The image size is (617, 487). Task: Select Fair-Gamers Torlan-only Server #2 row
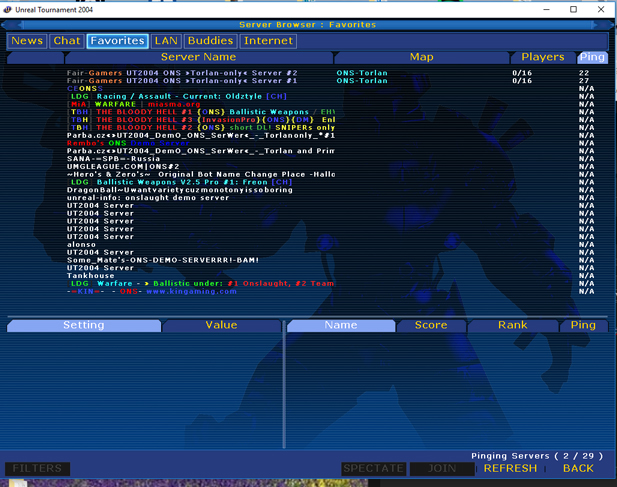click(182, 73)
